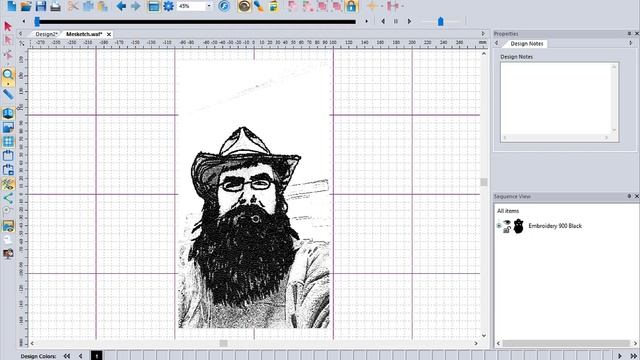Click the canvas horizontal scrollbar thumb
Screen dimensions: 640x360
click(223, 343)
